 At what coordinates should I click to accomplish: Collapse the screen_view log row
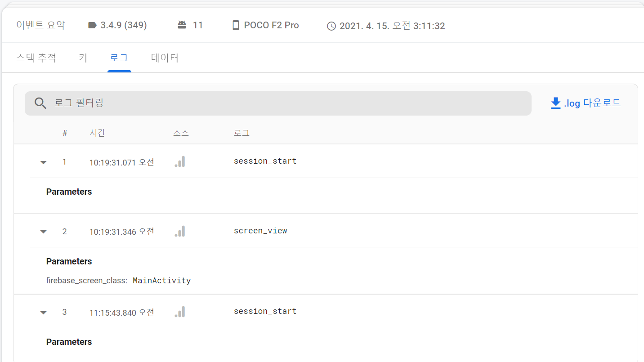tap(44, 232)
